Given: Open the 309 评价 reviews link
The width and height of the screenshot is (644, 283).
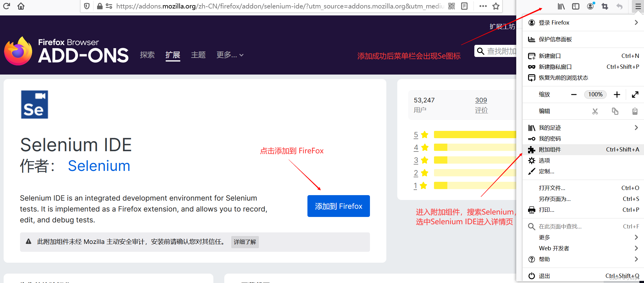Looking at the screenshot, I should (x=481, y=105).
